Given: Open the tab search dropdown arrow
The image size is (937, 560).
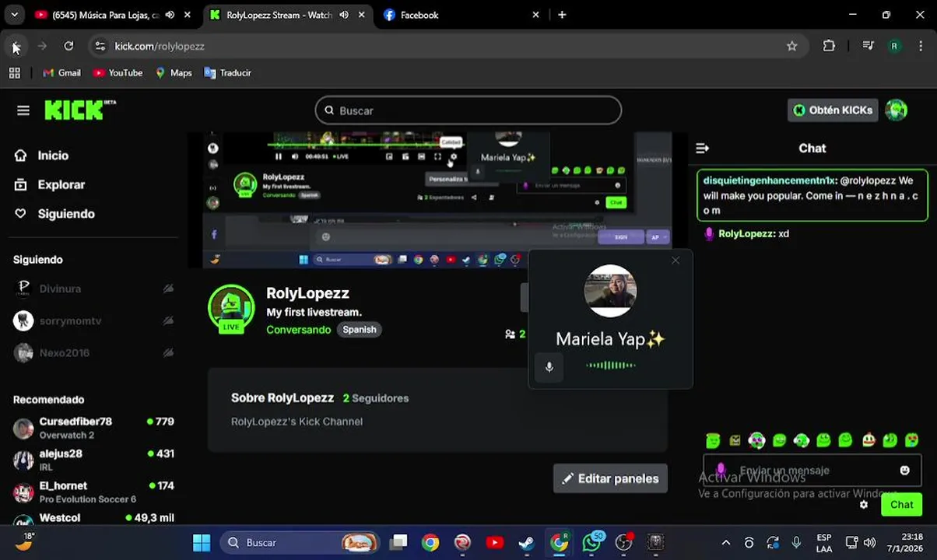Looking at the screenshot, I should click(x=14, y=15).
